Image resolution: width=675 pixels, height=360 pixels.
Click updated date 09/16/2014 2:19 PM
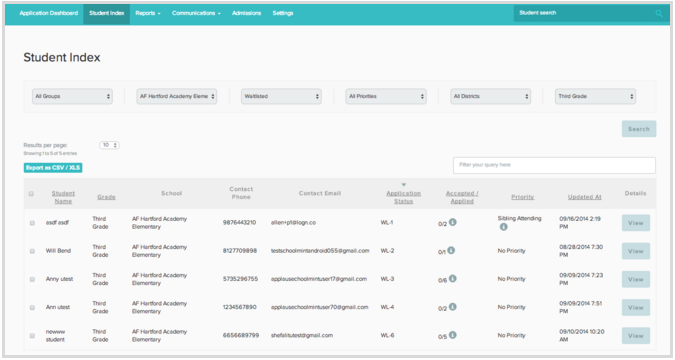tap(580, 223)
